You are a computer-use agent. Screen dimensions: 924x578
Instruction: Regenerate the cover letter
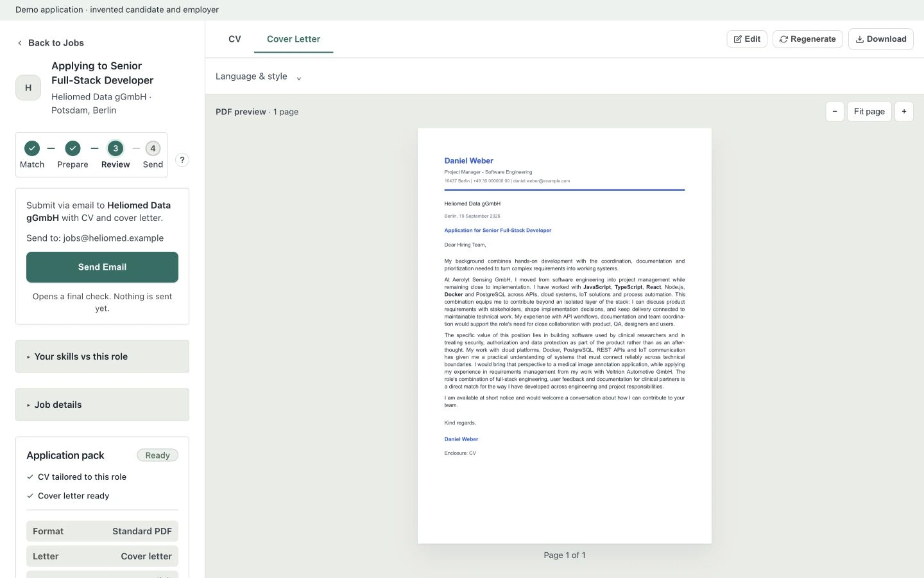[808, 39]
